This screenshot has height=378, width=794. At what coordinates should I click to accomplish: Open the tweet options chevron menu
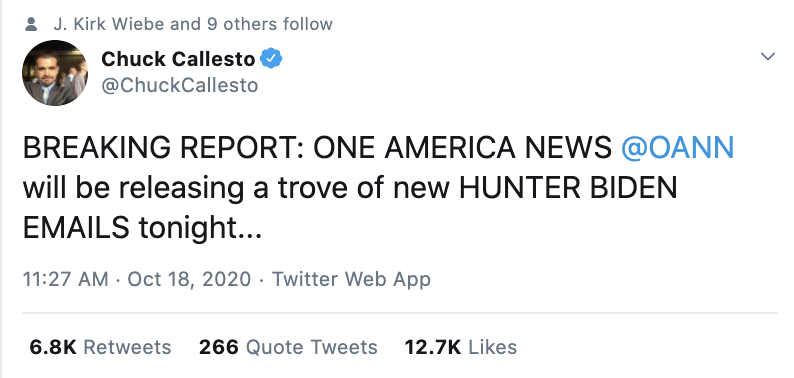(768, 56)
